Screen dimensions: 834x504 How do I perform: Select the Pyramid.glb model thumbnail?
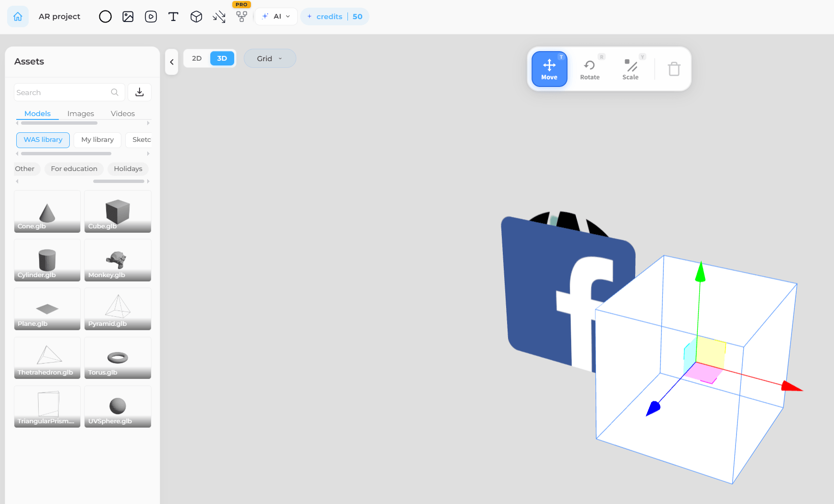tap(118, 309)
